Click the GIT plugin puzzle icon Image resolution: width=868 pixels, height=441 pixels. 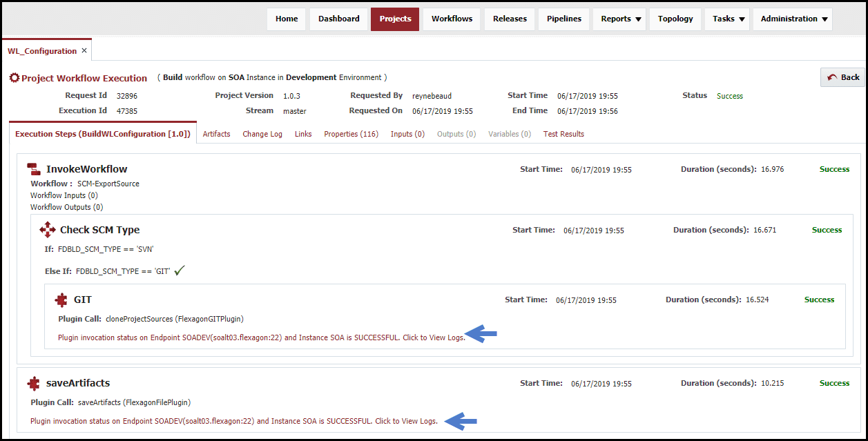tap(61, 300)
